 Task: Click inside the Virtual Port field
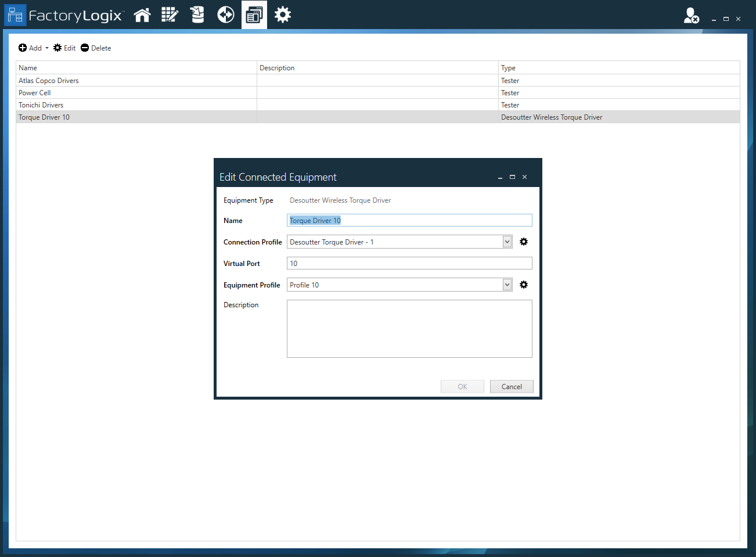(409, 264)
